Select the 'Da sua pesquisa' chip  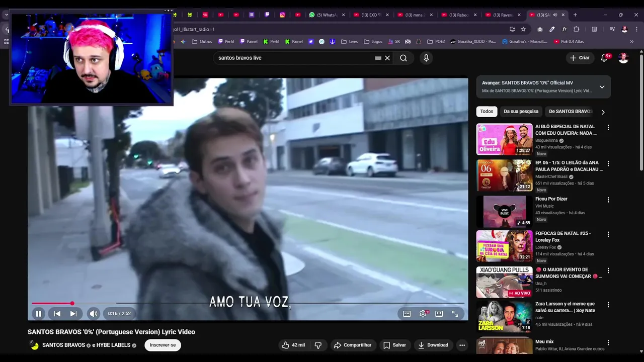point(521,112)
